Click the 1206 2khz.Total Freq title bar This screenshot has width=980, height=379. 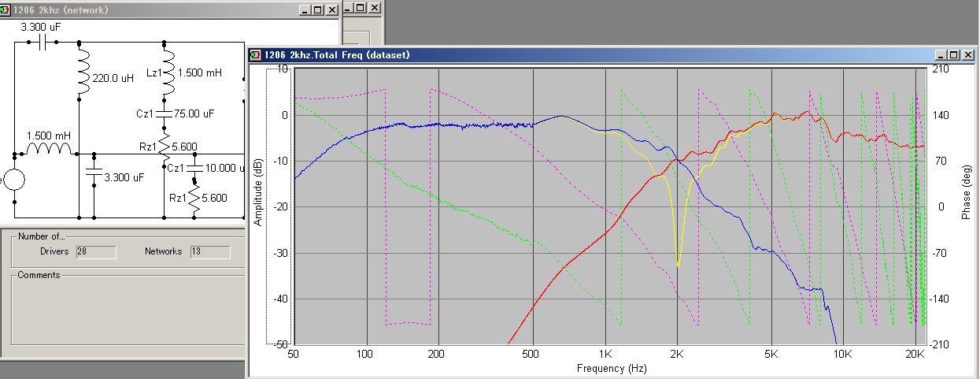pyautogui.click(x=612, y=54)
